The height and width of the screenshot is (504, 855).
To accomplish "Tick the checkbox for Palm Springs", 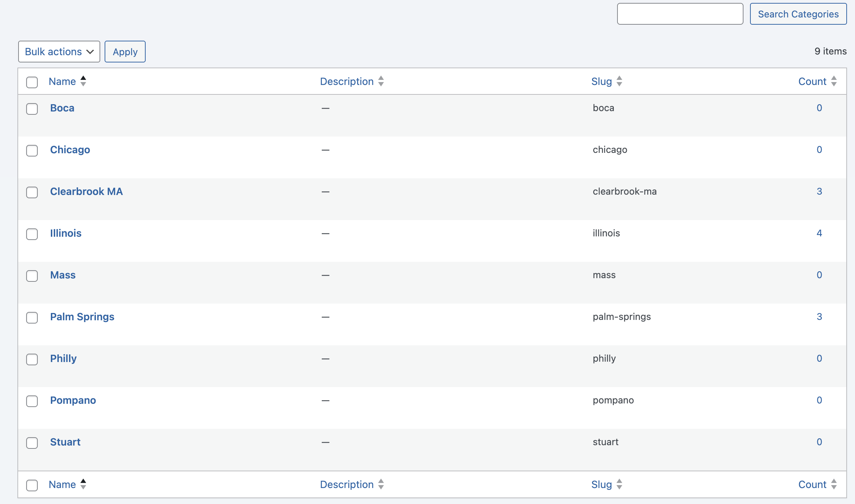I will tap(32, 318).
